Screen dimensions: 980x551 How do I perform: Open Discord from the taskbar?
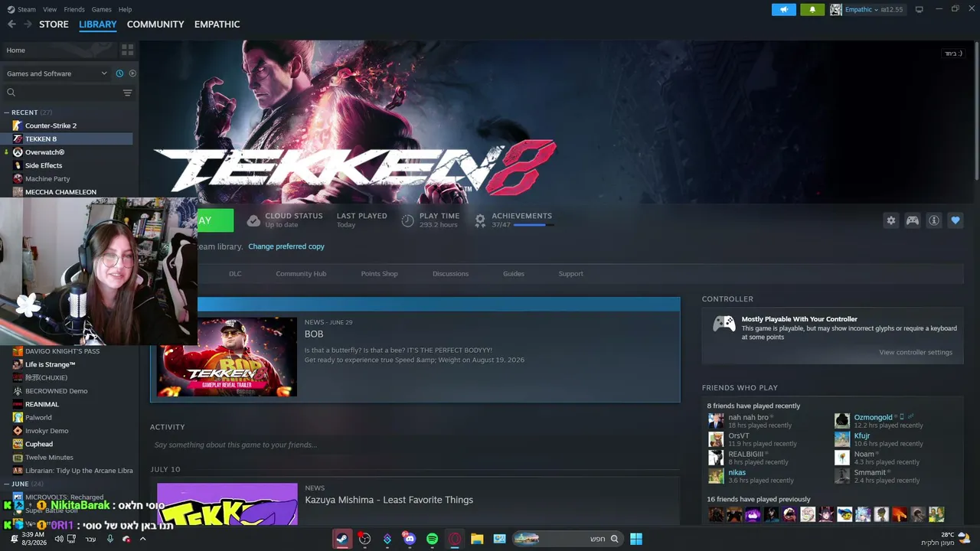[x=410, y=539]
